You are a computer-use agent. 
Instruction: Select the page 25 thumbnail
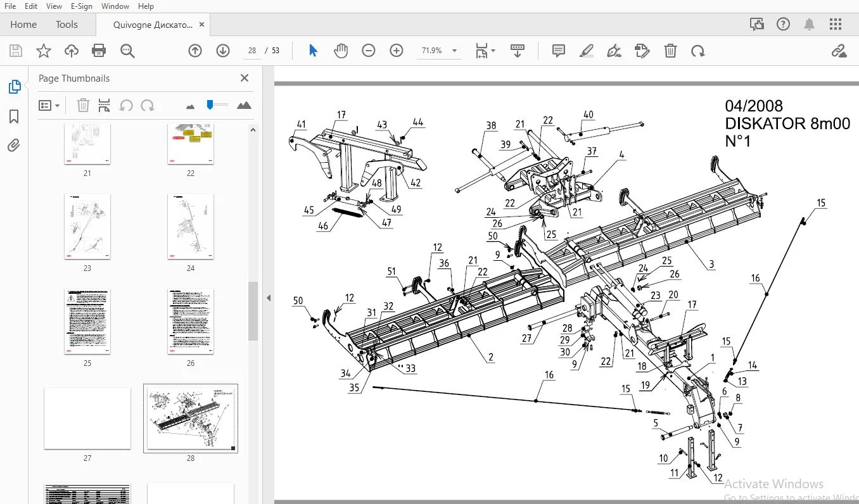click(87, 322)
